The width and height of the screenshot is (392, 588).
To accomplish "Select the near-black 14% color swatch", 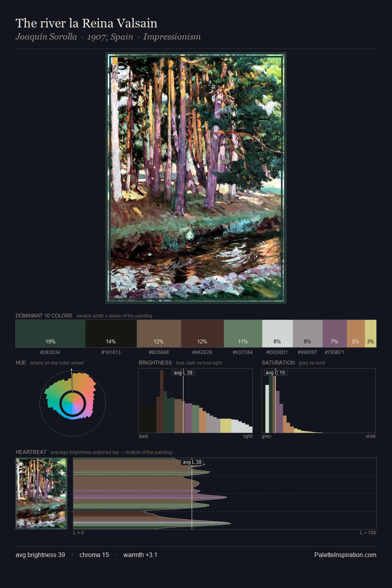I will [111, 334].
